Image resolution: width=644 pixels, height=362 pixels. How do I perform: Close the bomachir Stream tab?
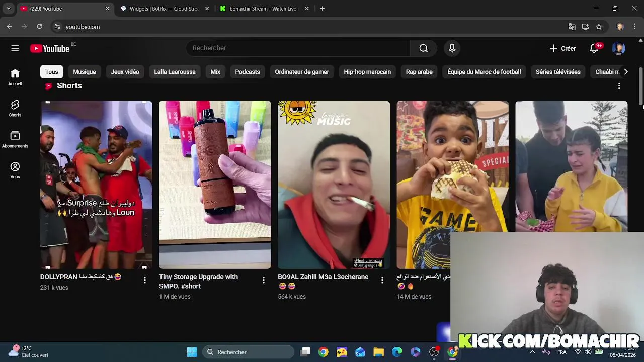[x=307, y=9]
